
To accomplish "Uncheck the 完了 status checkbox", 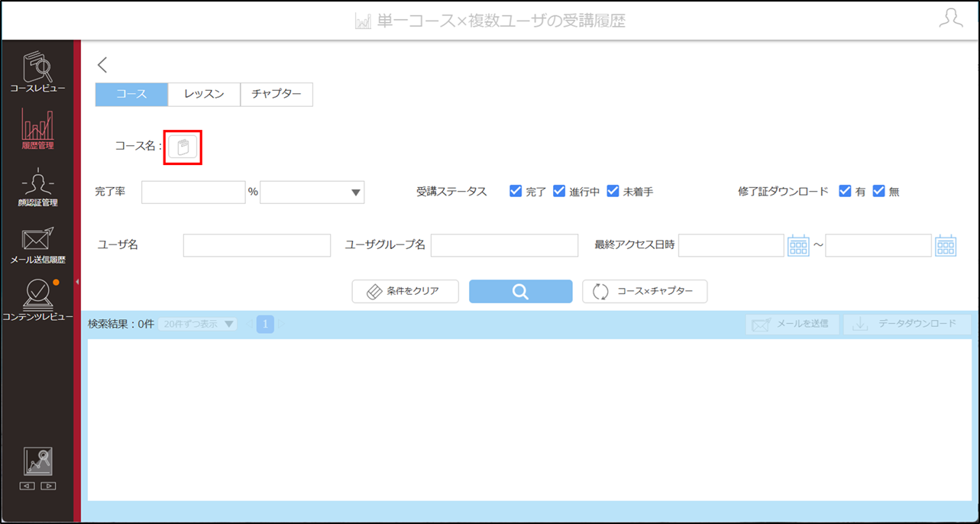I will [516, 191].
